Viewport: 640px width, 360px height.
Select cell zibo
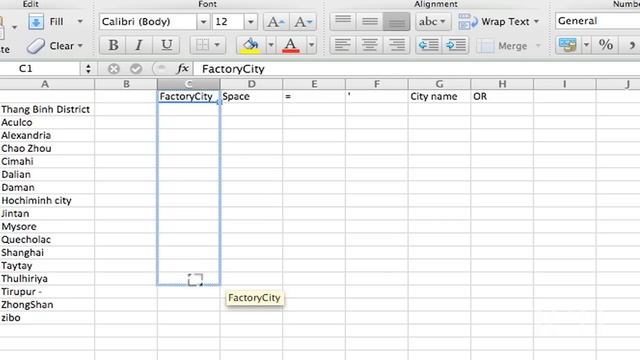(x=47, y=318)
